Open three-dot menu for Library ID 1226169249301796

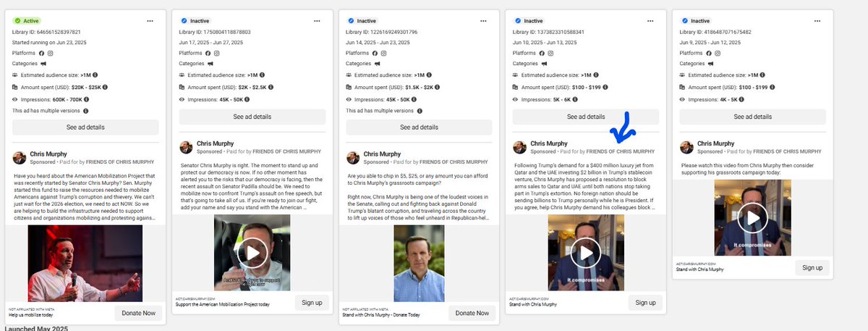coord(484,21)
